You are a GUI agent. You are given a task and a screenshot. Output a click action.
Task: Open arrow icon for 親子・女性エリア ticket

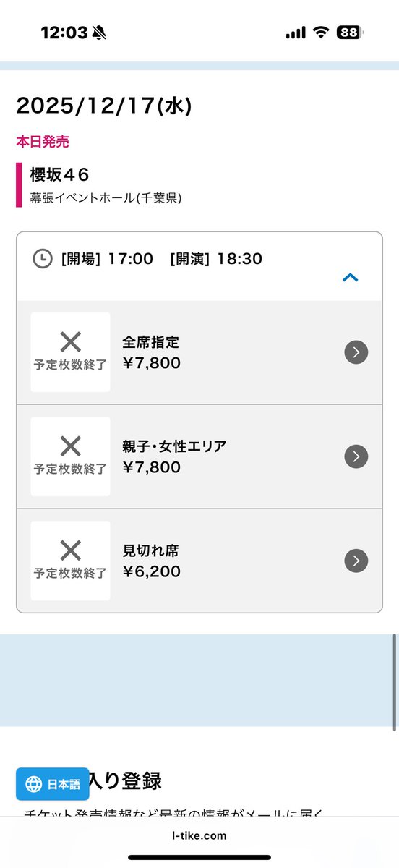click(x=356, y=456)
